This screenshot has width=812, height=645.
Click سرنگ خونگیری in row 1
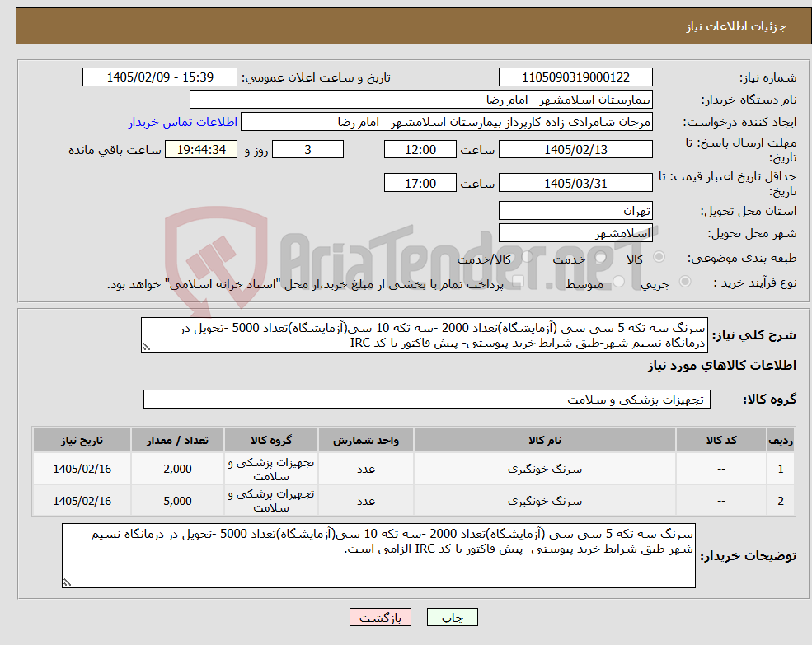point(544,469)
